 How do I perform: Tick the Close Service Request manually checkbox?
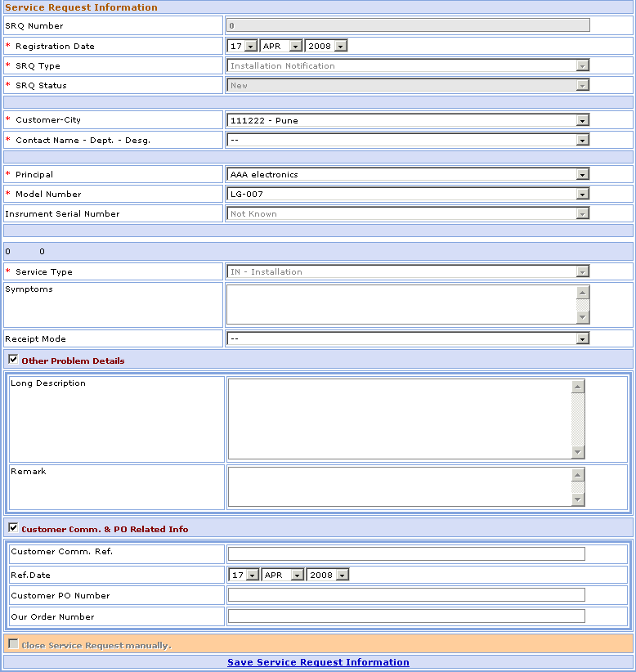tap(13, 644)
